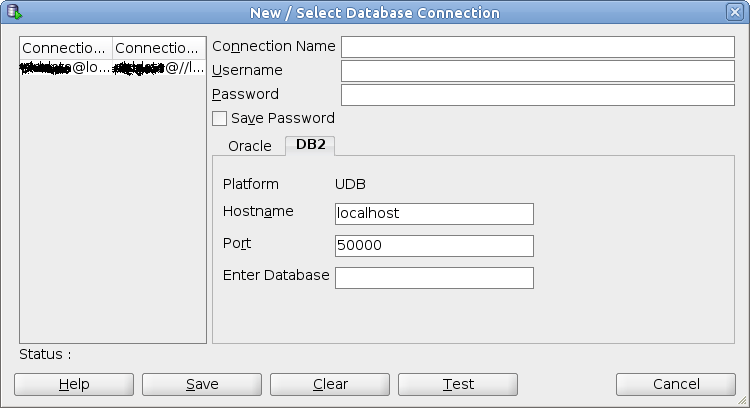
Task: Click the connection details cell ending @//l...
Action: coord(159,68)
